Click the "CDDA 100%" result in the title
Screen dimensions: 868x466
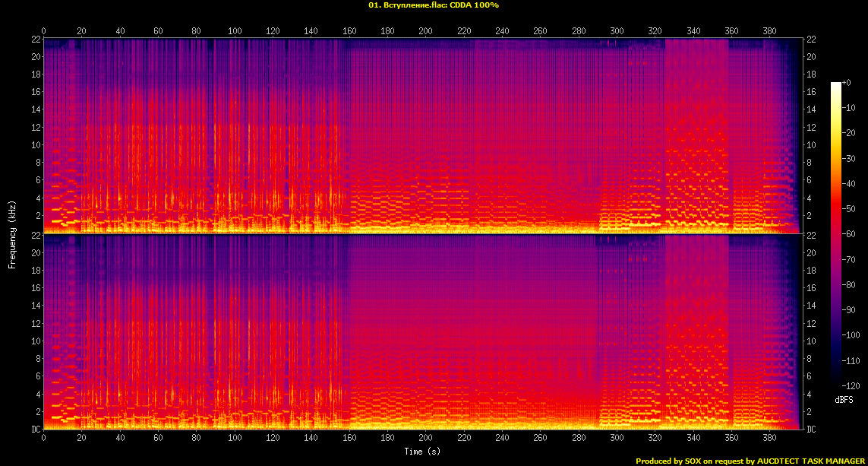pyautogui.click(x=475, y=5)
